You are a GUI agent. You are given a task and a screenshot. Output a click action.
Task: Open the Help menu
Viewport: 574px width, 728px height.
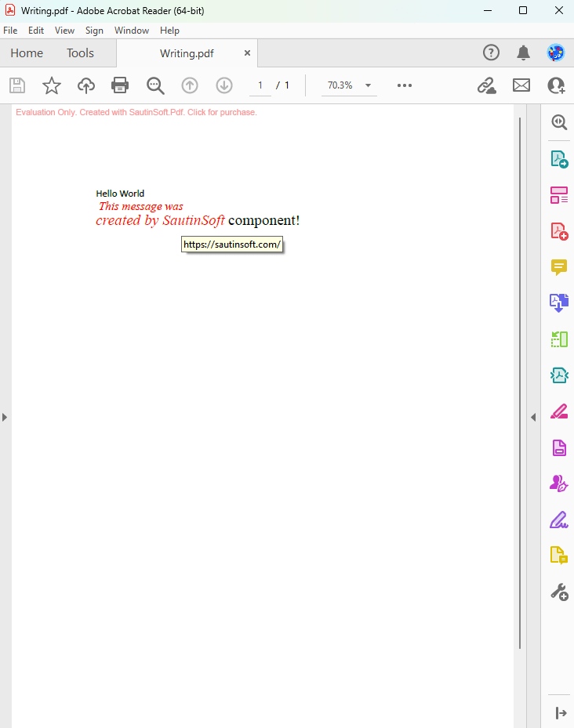pyautogui.click(x=169, y=31)
